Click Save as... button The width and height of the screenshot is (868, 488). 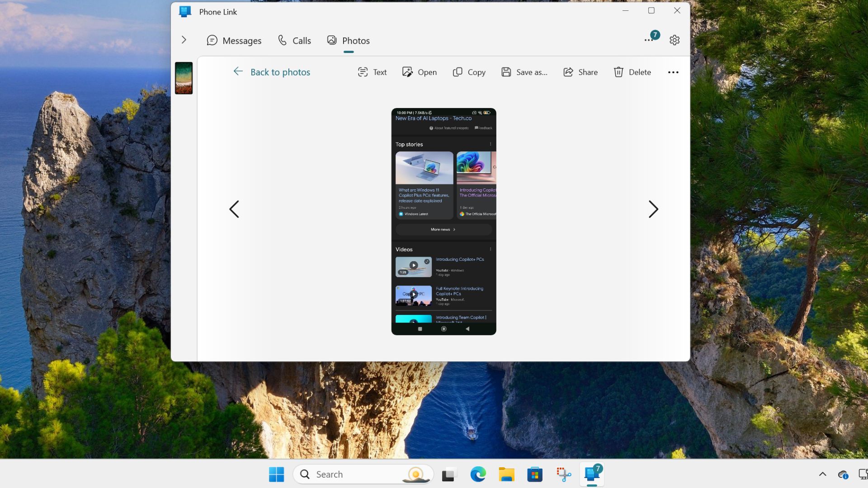[524, 72]
